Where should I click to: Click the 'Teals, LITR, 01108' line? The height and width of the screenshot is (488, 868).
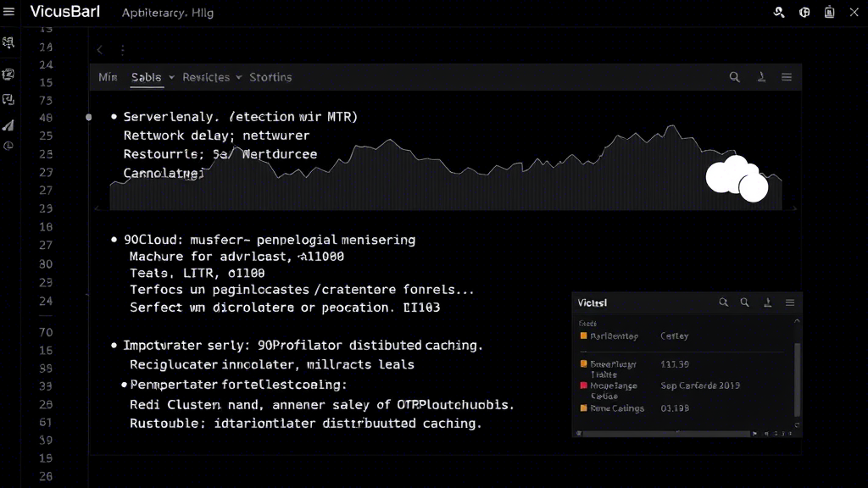pos(197,273)
